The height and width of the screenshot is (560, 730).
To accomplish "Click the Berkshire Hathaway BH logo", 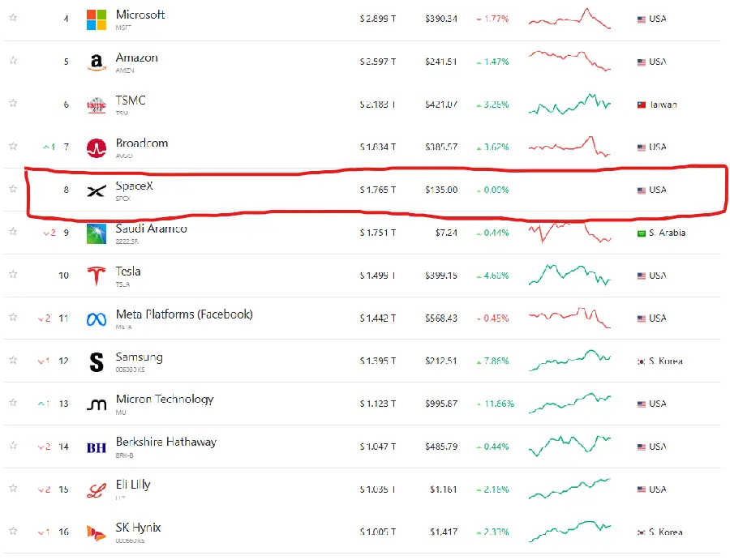I will click(x=97, y=447).
